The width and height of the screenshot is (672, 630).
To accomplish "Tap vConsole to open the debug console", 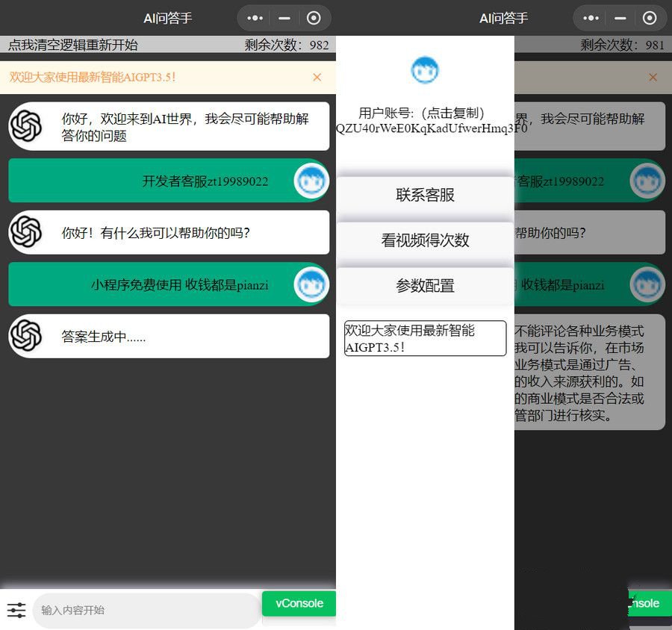I will tap(299, 603).
